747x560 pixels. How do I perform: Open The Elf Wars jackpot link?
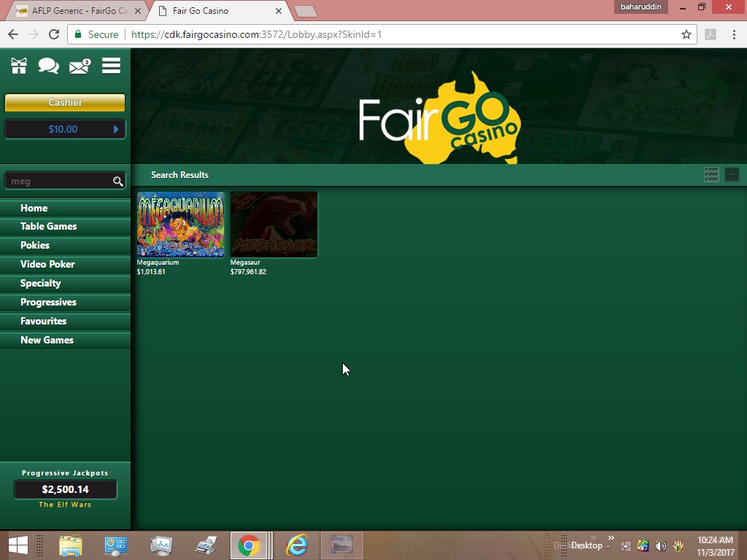(65, 505)
